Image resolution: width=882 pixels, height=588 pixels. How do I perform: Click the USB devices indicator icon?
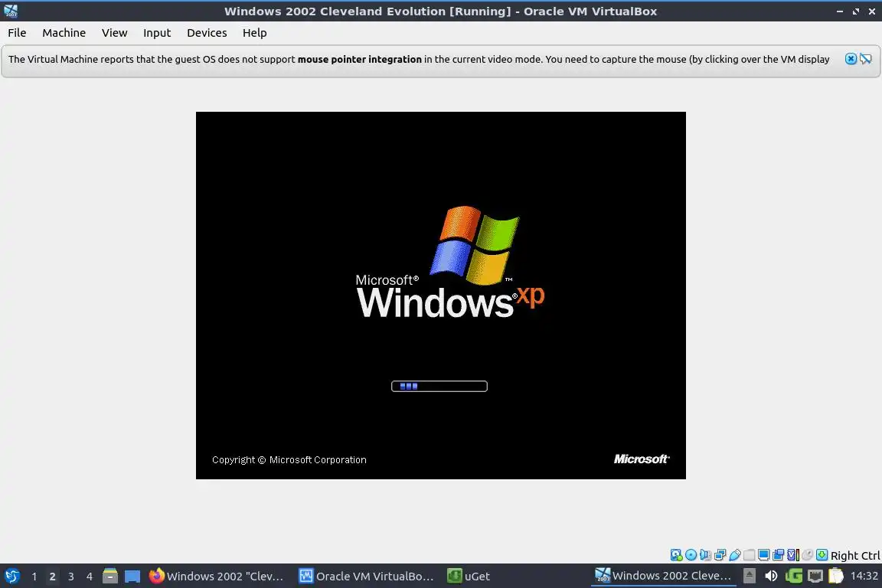click(x=735, y=555)
